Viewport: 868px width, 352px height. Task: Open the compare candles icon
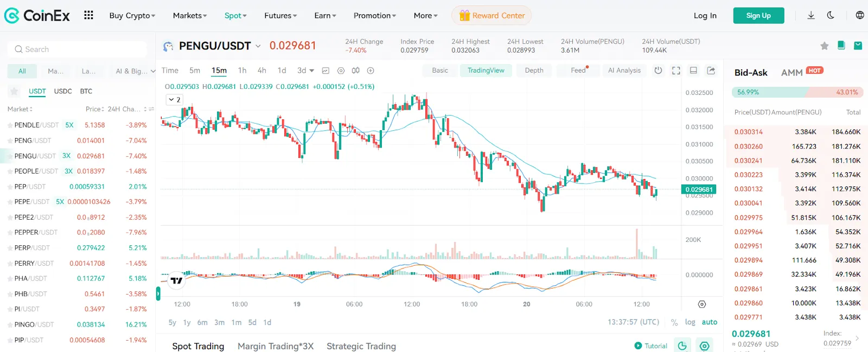(x=356, y=71)
